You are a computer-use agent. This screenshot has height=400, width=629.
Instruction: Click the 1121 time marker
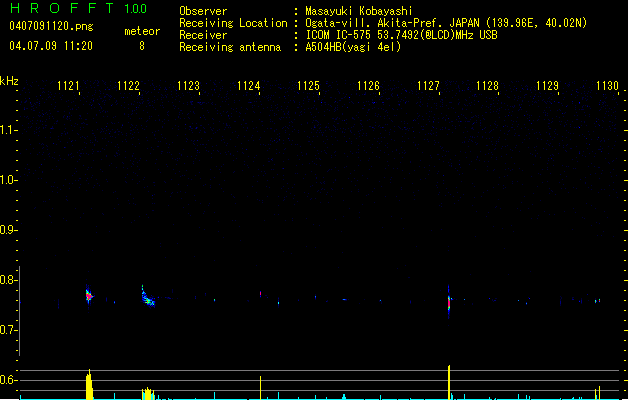click(68, 86)
